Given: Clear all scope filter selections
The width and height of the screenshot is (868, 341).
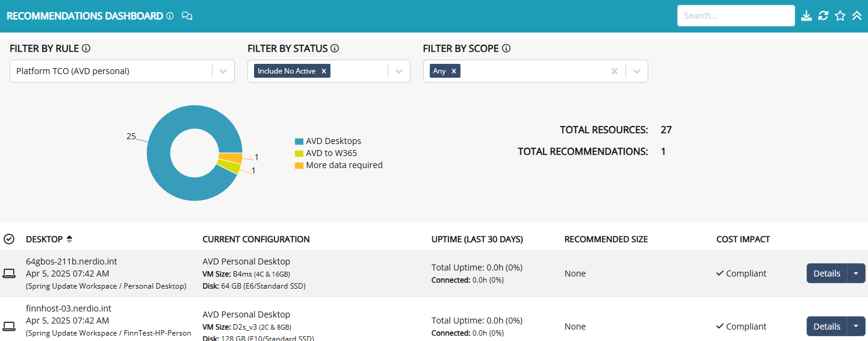Looking at the screenshot, I should tap(615, 71).
